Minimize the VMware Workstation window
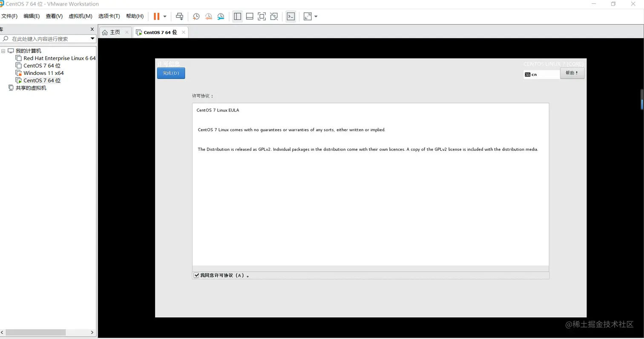The width and height of the screenshot is (644, 339). [x=594, y=4]
